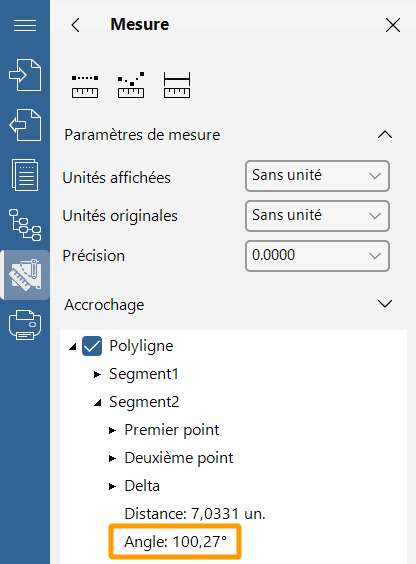416x564 pixels.
Task: Expand the Delta node
Action: [x=112, y=486]
